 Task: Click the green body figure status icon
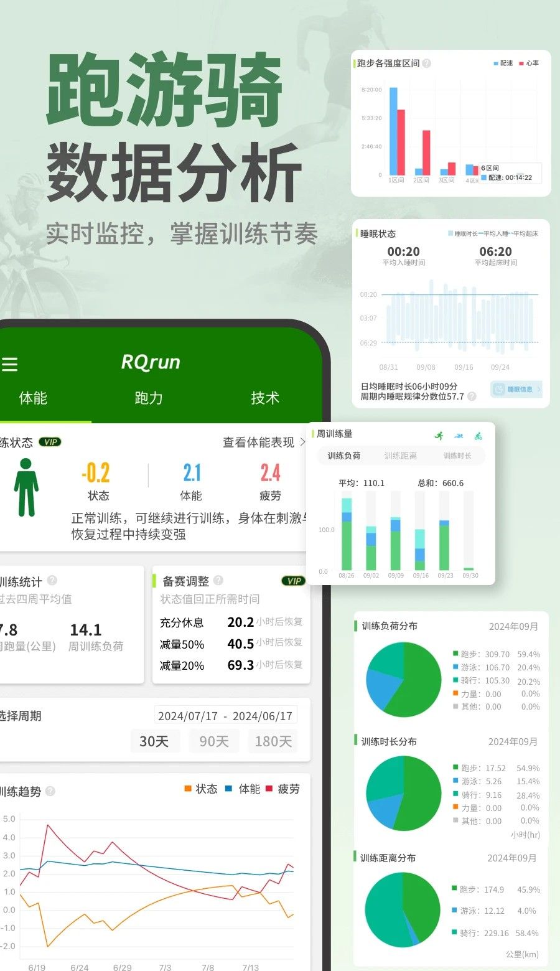pos(26,487)
